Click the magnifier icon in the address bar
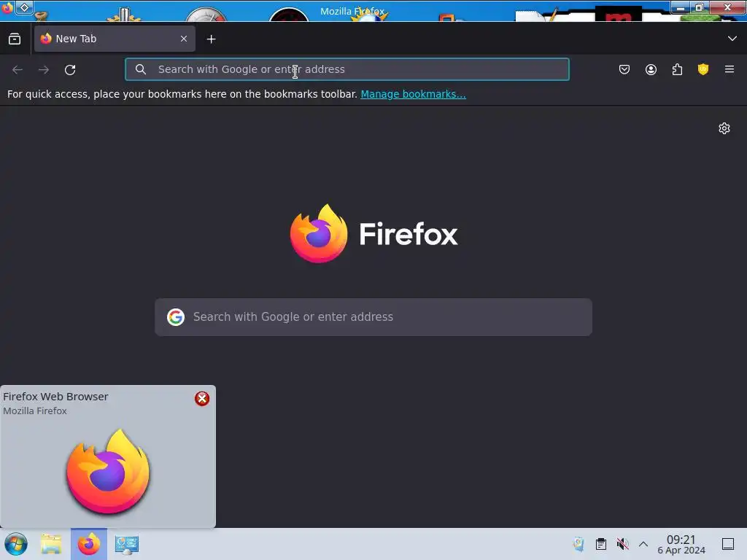 [141, 69]
